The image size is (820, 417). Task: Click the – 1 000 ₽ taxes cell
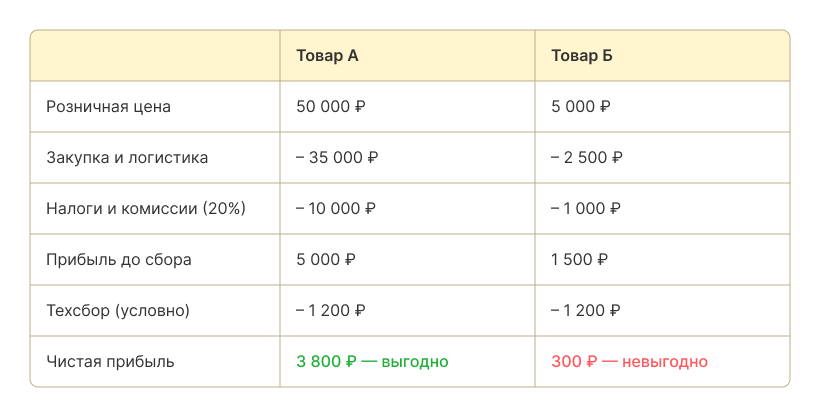585,209
